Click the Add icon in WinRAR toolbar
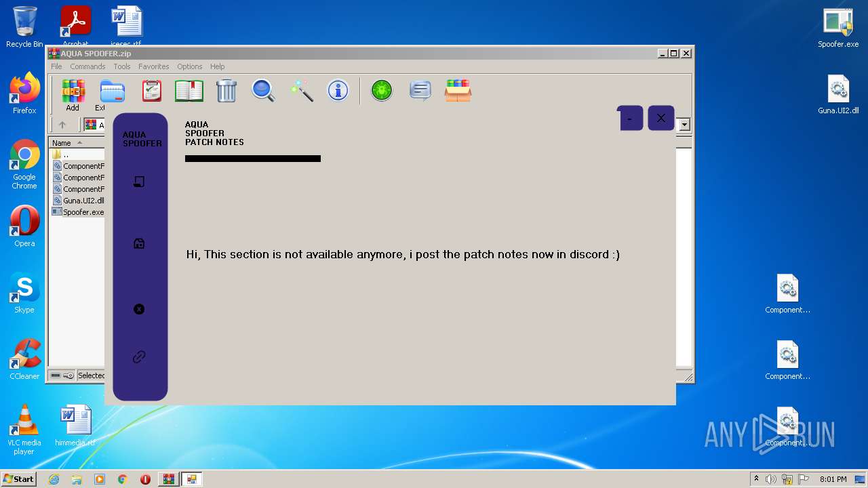 [x=73, y=91]
